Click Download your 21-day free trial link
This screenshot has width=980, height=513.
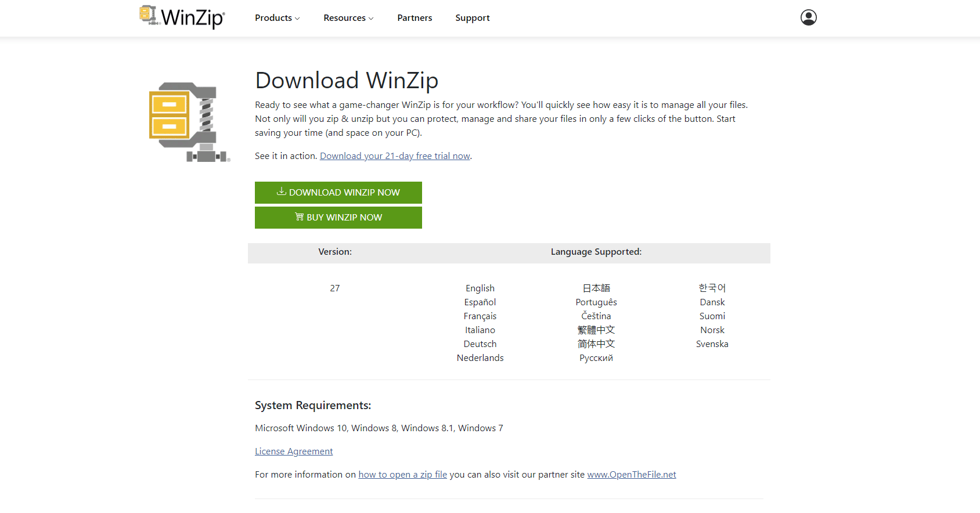(395, 156)
